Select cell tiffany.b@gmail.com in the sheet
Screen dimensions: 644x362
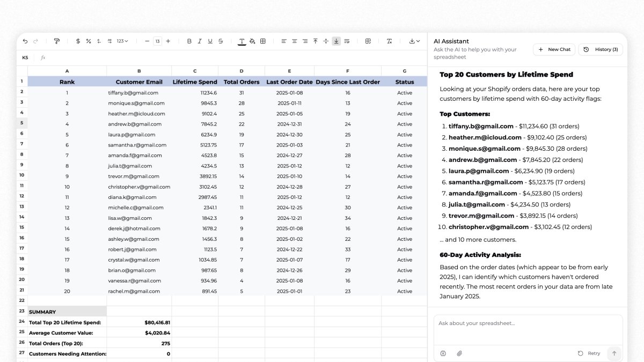click(139, 93)
